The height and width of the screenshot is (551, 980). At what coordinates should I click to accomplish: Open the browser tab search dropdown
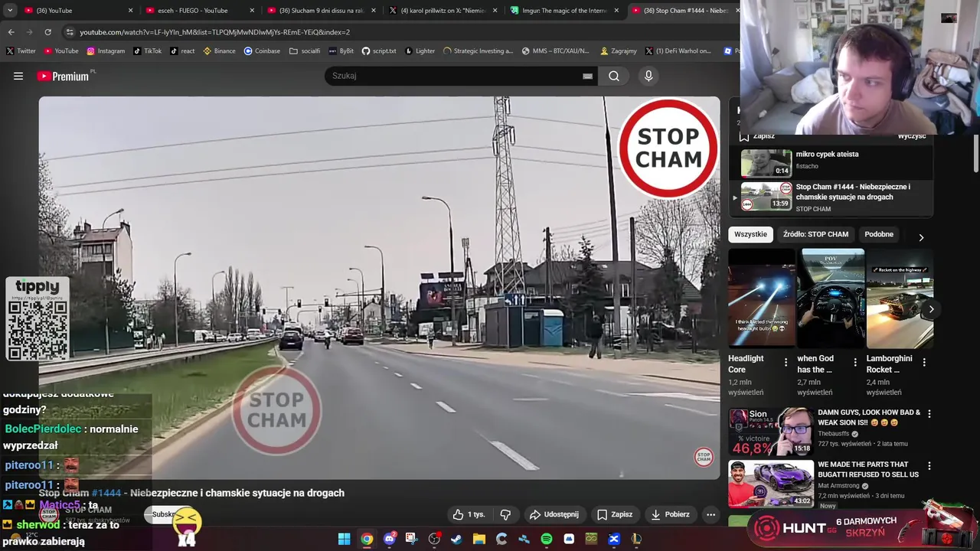click(10, 10)
